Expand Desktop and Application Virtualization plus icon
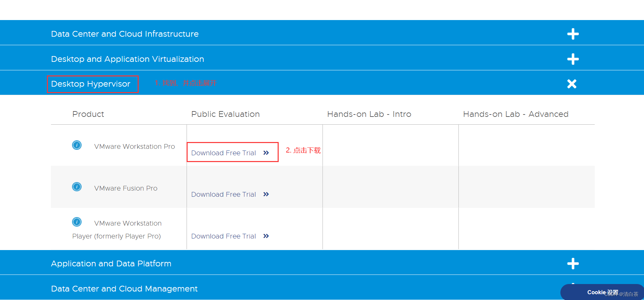Screen dimensions: 644x300 pyautogui.click(x=573, y=59)
